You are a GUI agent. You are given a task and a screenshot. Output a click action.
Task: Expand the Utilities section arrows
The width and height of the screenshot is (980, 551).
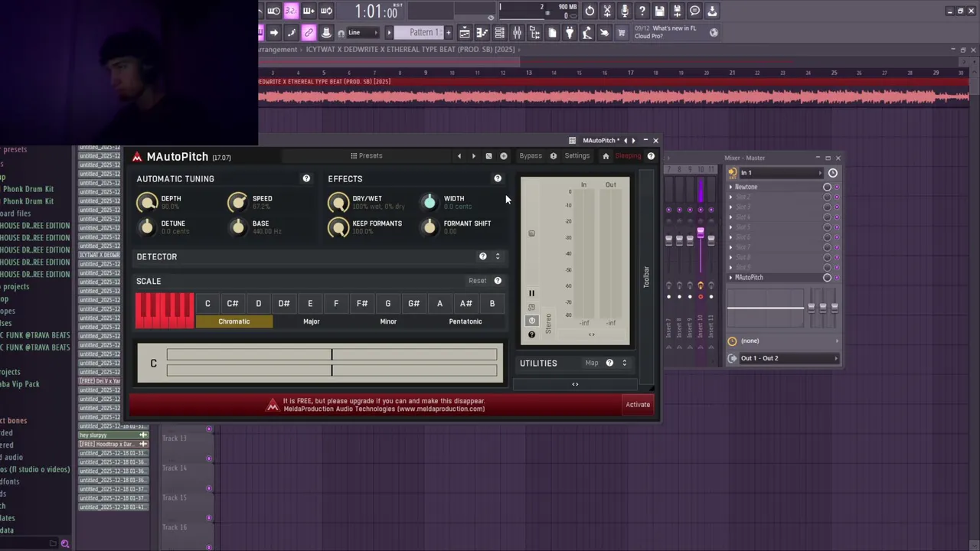624,363
